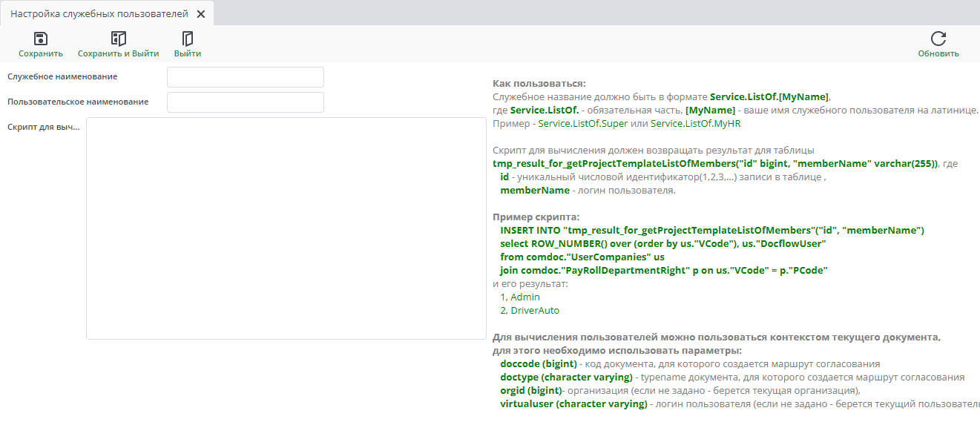This screenshot has height=445, width=980.
Task: Click the doccode (bigint) parameter text
Action: 539,364
